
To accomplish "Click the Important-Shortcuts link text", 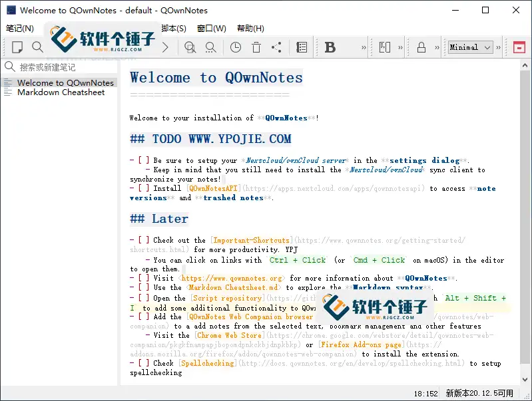I will pos(251,240).
